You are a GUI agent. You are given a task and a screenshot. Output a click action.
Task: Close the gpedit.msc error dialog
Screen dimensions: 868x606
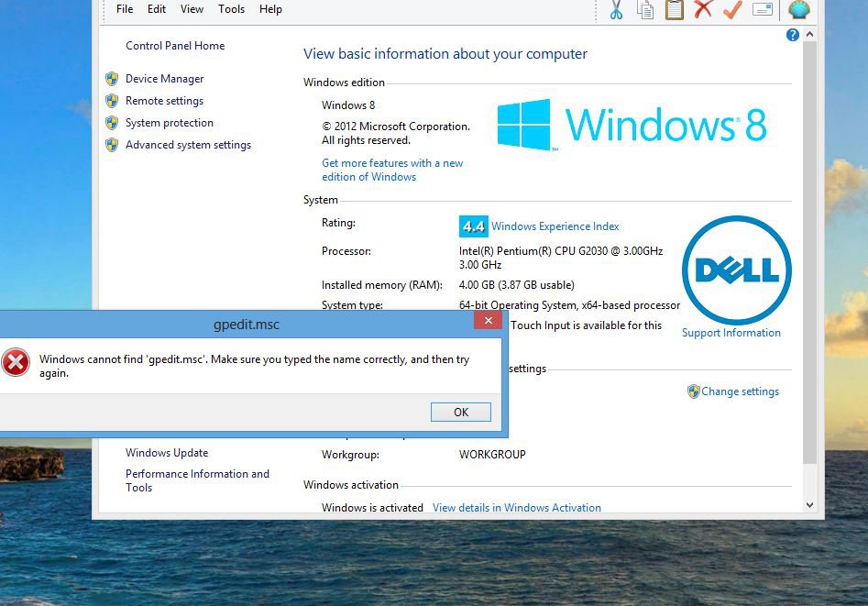488,320
